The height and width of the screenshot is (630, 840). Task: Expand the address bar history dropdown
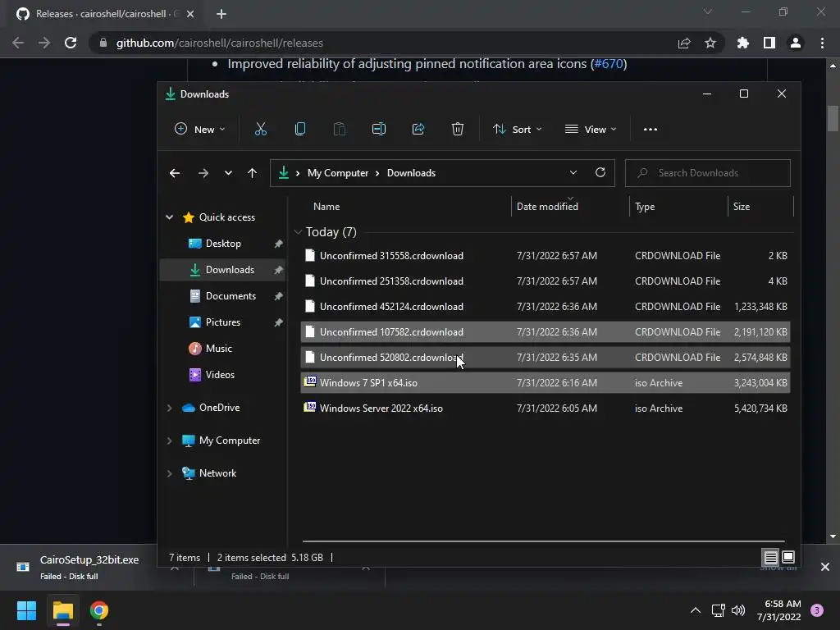click(573, 172)
